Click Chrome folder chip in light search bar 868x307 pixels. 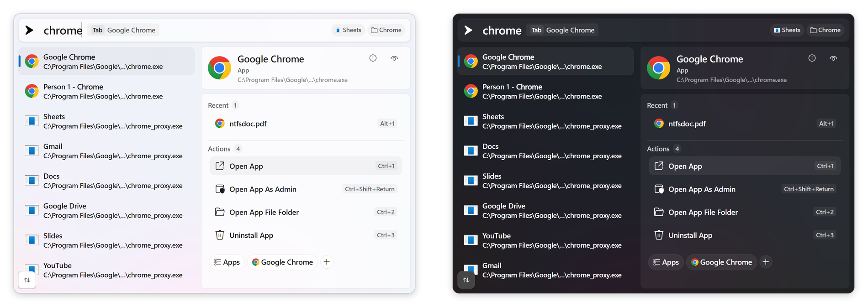pyautogui.click(x=386, y=30)
